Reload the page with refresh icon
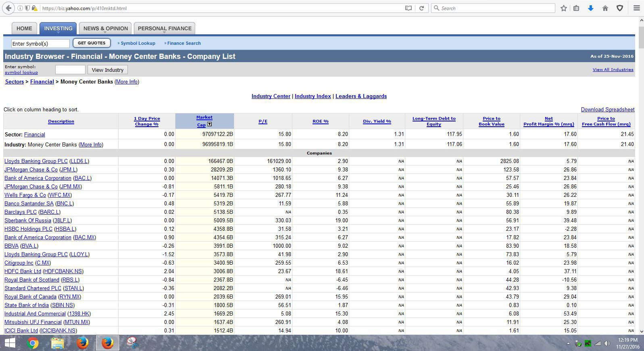644x351 pixels. point(421,8)
